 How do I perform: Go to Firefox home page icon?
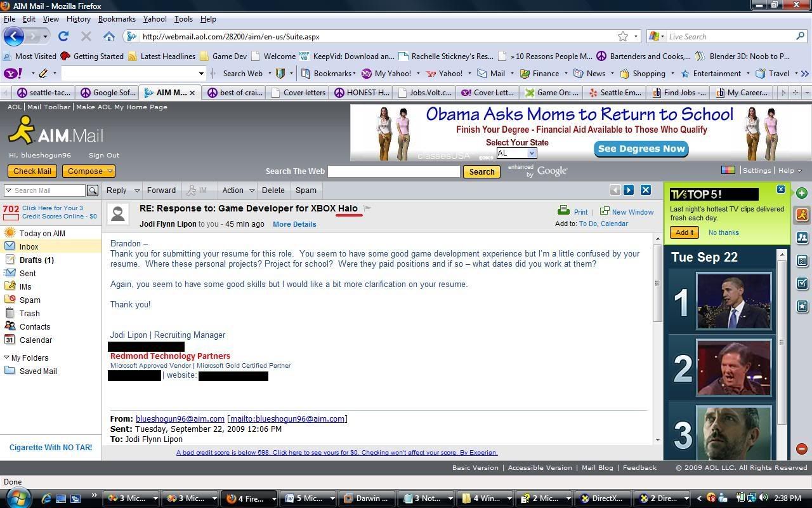(x=109, y=36)
